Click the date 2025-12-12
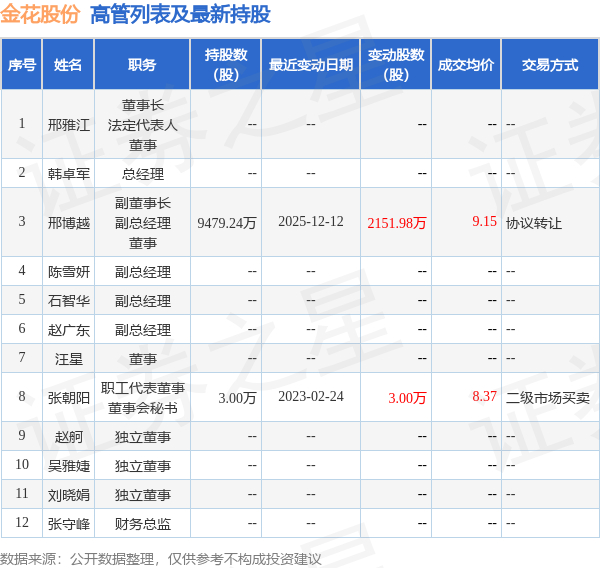The height and width of the screenshot is (568, 600). pyautogui.click(x=311, y=222)
